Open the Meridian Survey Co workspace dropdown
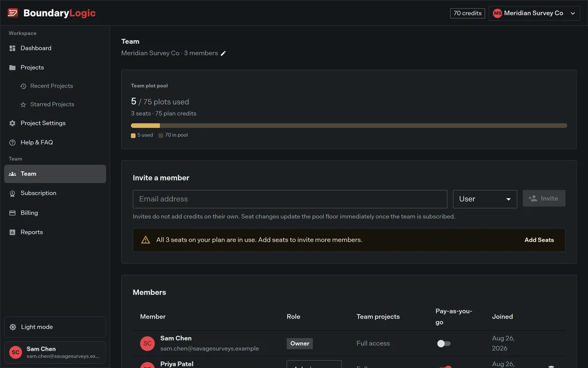This screenshot has width=588, height=368. tap(534, 13)
